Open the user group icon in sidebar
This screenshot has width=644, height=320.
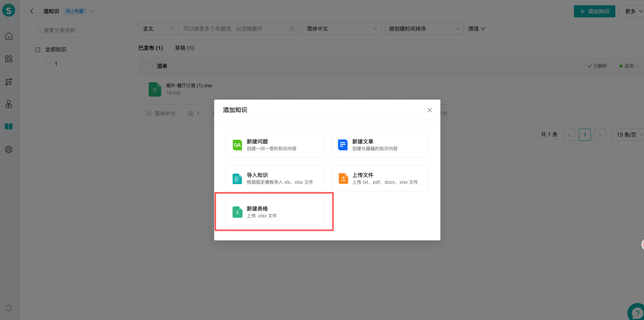[x=9, y=104]
